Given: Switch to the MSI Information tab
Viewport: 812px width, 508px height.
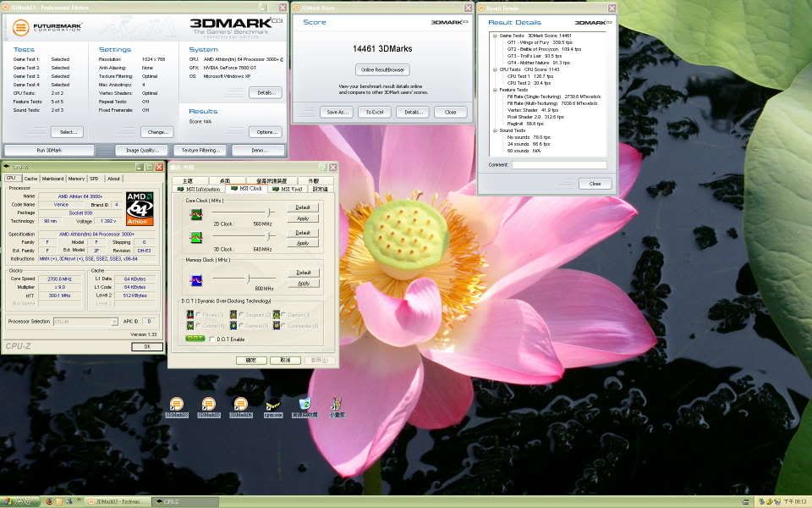Looking at the screenshot, I should point(197,189).
